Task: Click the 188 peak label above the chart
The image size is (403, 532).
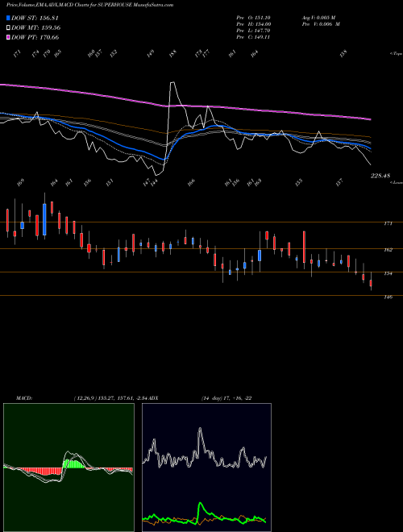Action: [173, 53]
